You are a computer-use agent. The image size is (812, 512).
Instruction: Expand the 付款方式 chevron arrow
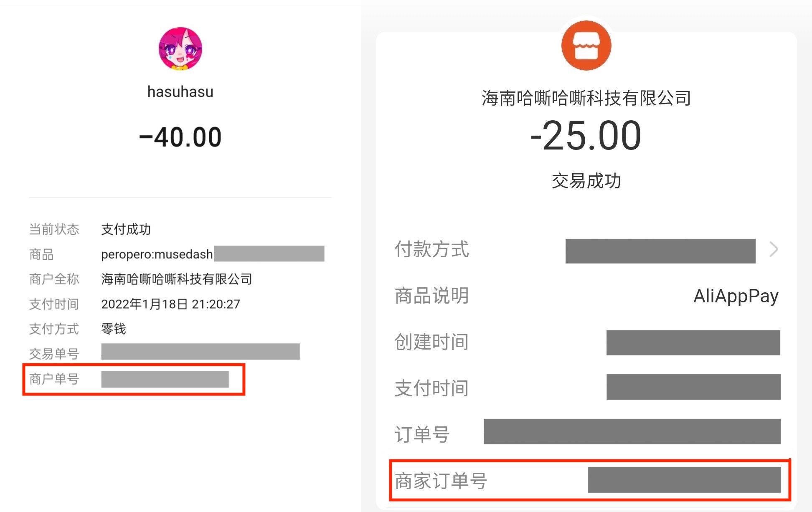pos(774,249)
